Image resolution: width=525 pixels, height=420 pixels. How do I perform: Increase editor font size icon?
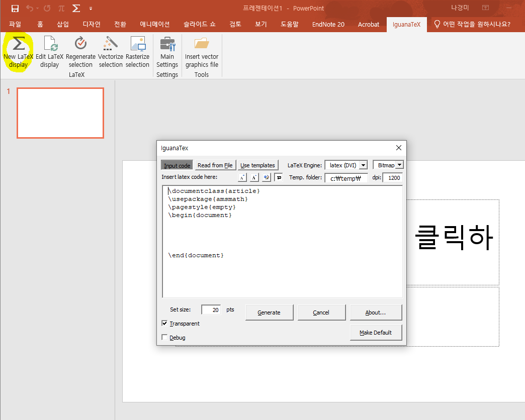254,177
